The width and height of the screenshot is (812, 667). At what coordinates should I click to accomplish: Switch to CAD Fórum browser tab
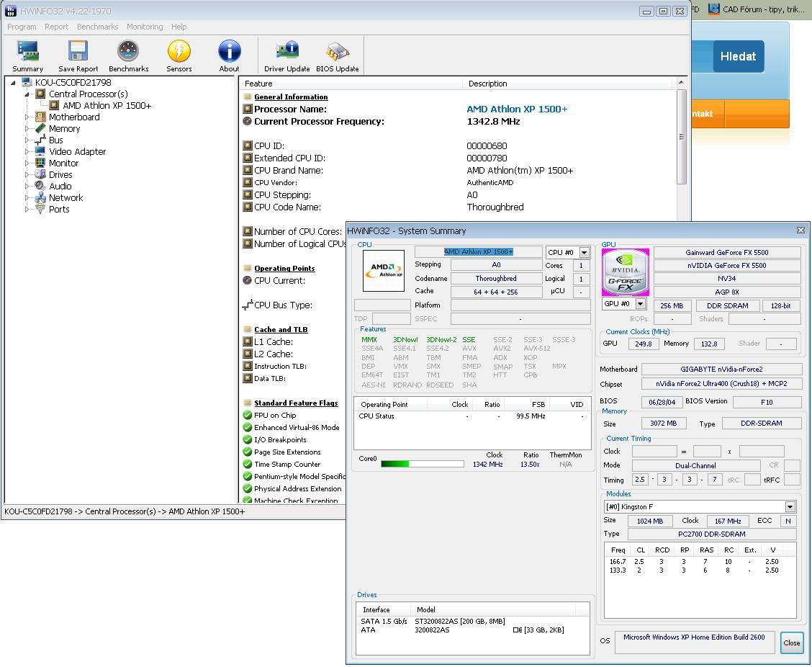(756, 9)
